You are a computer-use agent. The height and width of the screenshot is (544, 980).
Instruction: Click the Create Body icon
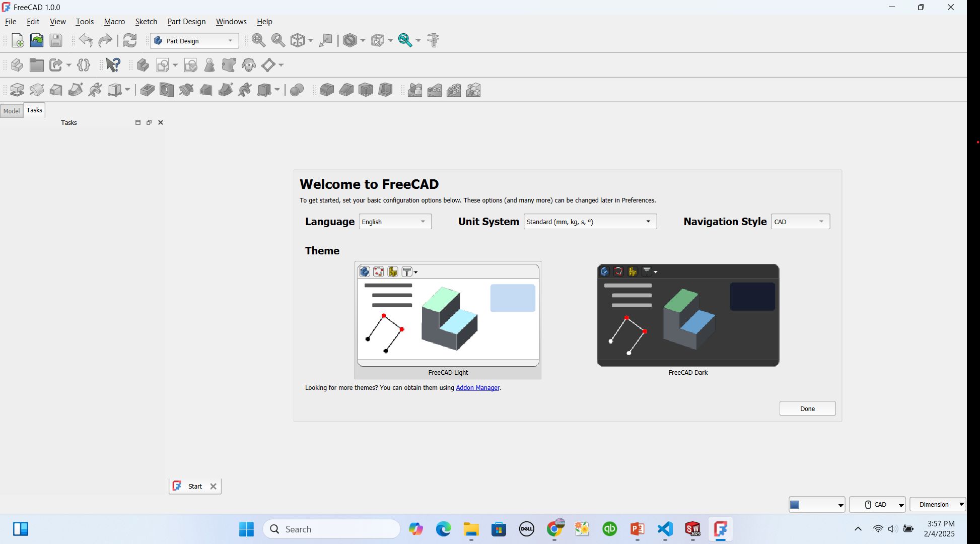tap(143, 65)
